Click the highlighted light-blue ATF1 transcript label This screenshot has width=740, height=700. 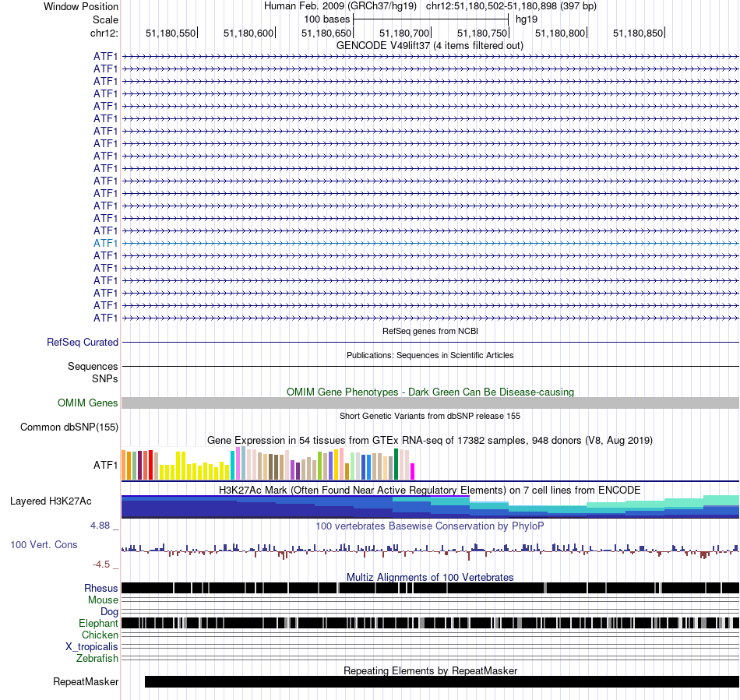105,243
